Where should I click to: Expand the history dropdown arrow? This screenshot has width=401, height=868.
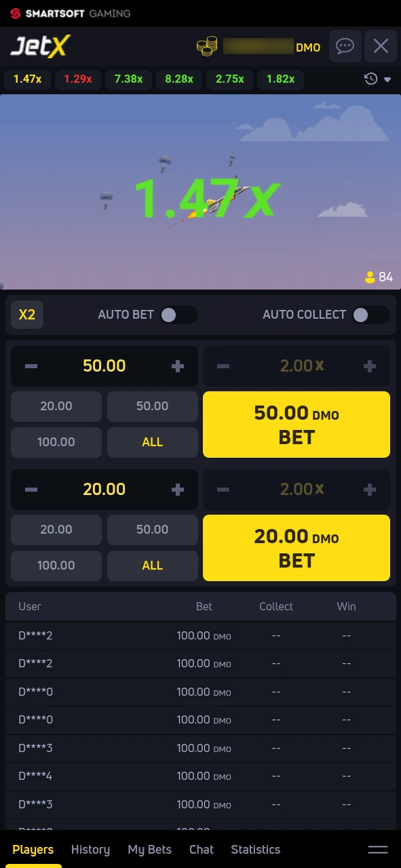(388, 79)
